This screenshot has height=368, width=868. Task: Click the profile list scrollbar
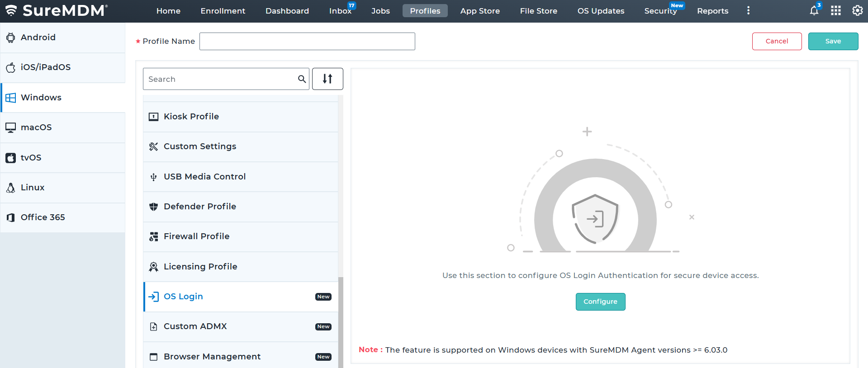[341, 316]
